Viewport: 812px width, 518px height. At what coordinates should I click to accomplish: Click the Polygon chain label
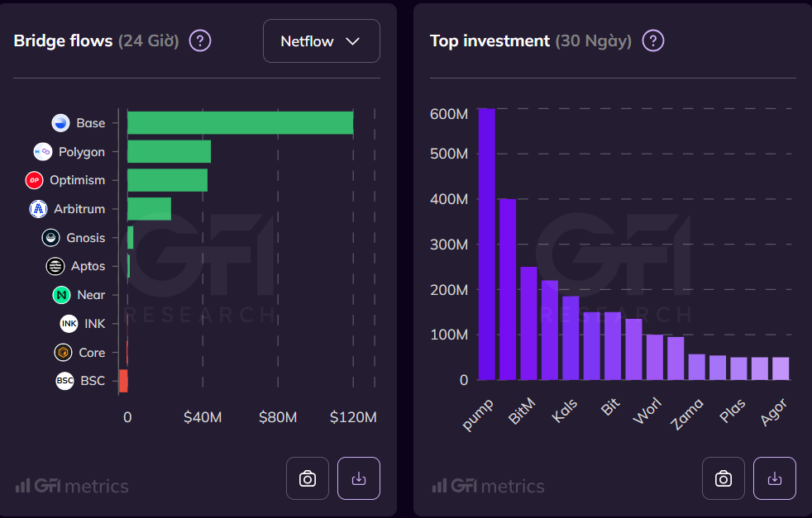pos(82,152)
